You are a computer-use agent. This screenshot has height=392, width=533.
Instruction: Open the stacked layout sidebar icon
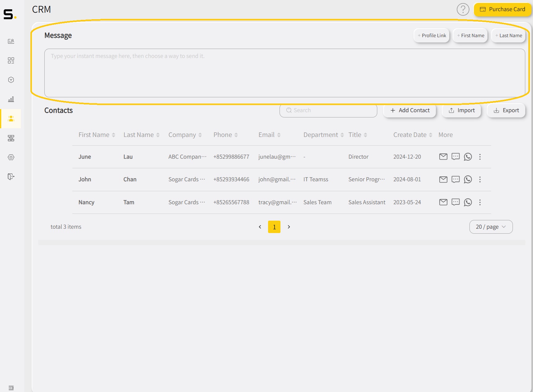coord(11,138)
